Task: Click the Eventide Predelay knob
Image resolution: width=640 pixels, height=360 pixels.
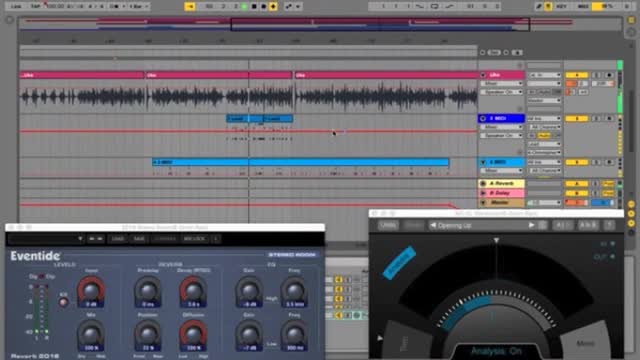Action: point(148,291)
